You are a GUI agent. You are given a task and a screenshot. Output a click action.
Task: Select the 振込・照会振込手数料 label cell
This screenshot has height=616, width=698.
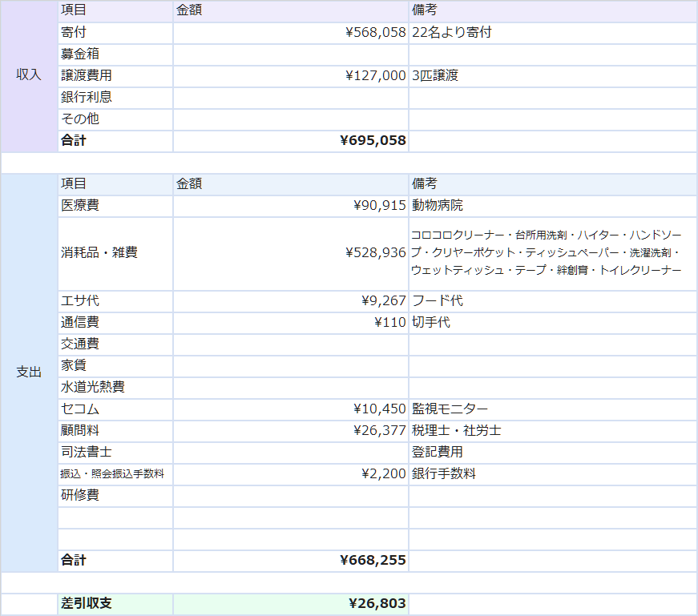tap(115, 474)
